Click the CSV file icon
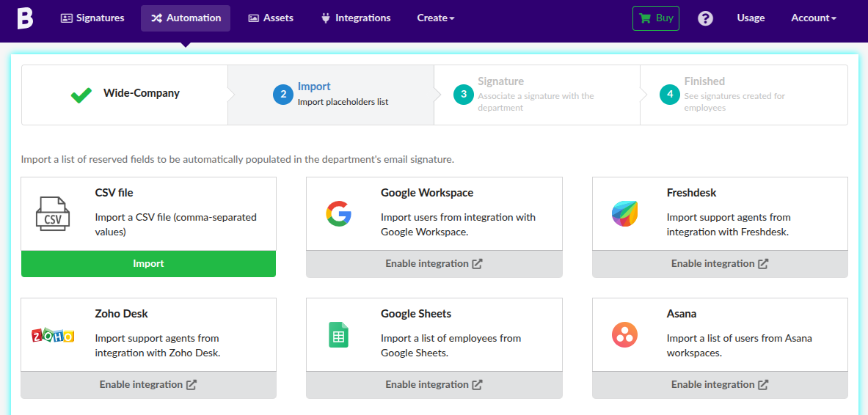This screenshot has height=415, width=868. coord(53,213)
